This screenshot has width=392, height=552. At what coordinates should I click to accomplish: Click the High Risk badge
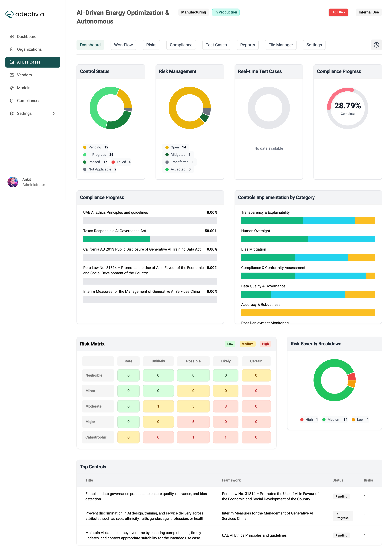click(x=338, y=12)
